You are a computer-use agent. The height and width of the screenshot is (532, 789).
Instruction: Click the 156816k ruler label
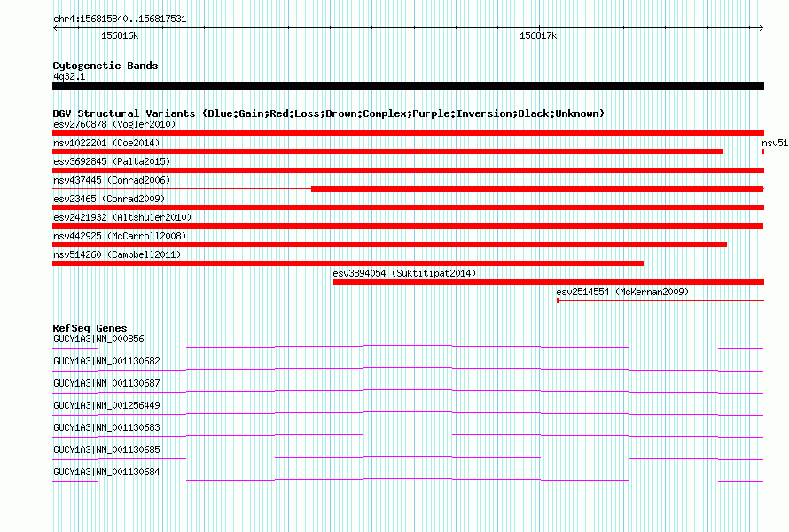click(120, 35)
